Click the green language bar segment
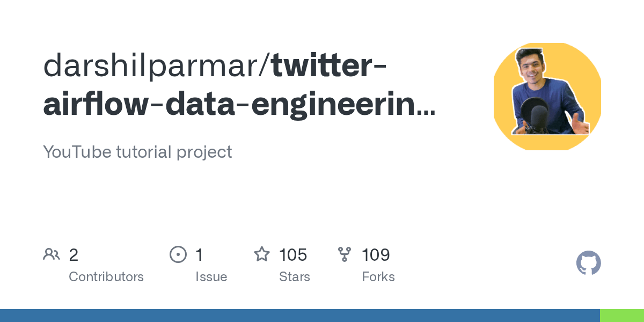This screenshot has height=322, width=644. click(621, 316)
